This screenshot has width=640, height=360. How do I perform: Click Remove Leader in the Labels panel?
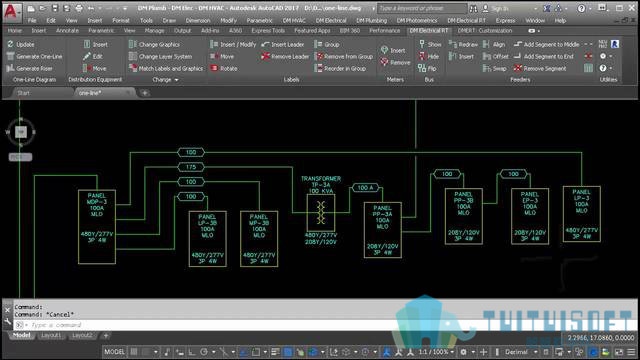click(x=285, y=56)
